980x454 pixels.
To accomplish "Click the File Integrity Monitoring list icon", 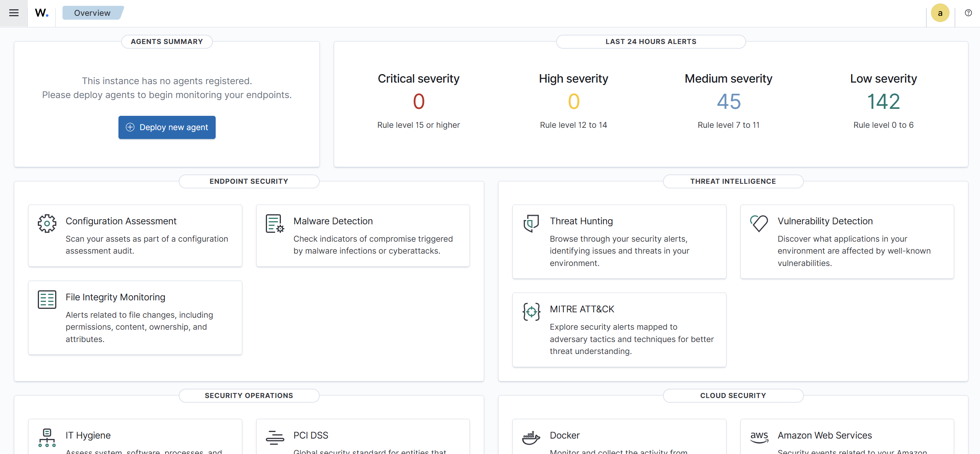I will click(47, 300).
